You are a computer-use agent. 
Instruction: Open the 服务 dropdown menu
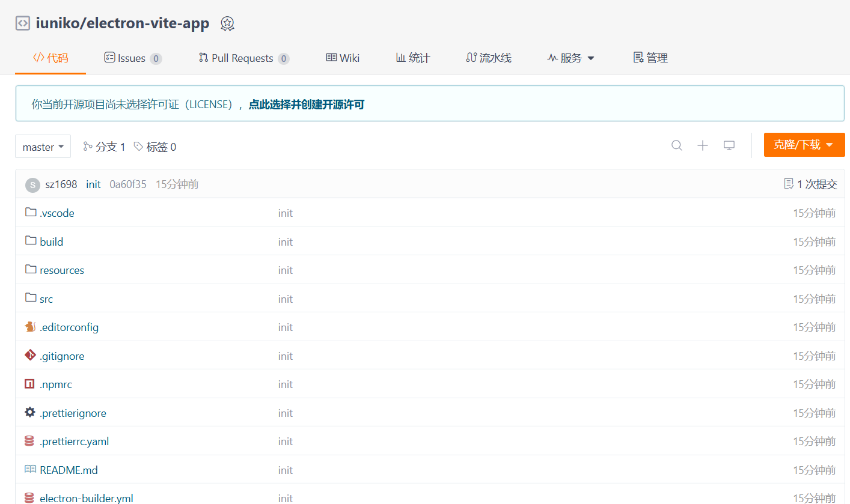point(570,58)
